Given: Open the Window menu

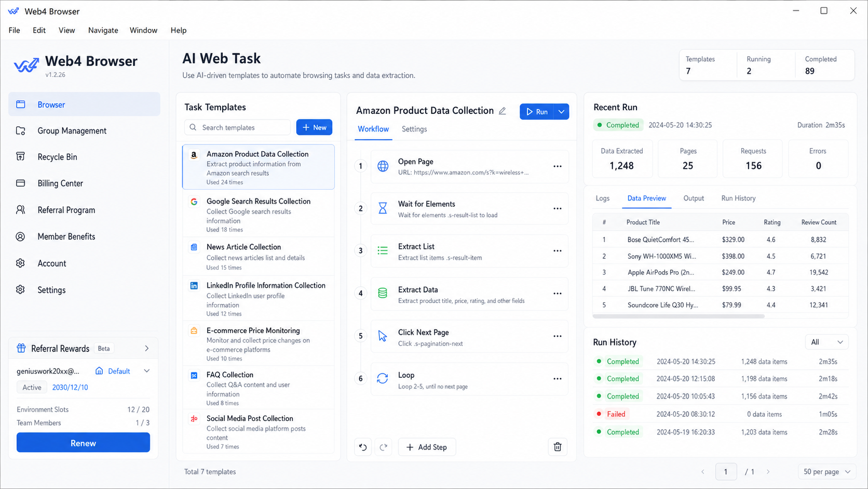Looking at the screenshot, I should (x=143, y=30).
